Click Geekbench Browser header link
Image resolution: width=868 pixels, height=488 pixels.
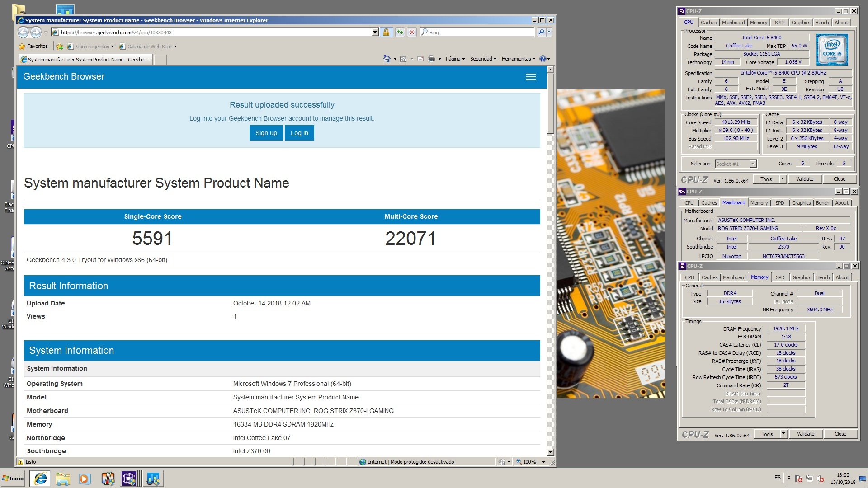pos(64,76)
